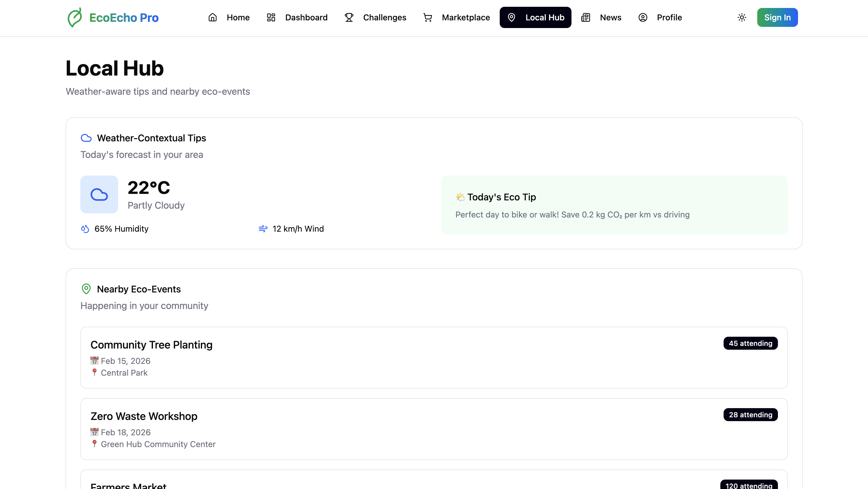This screenshot has width=868, height=489.
Task: Click the calendar icon next to Feb 15, 2026
Action: (x=94, y=361)
